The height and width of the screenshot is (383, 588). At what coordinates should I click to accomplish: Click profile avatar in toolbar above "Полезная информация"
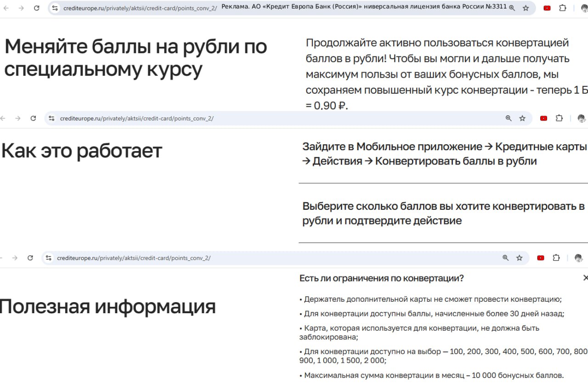578,258
